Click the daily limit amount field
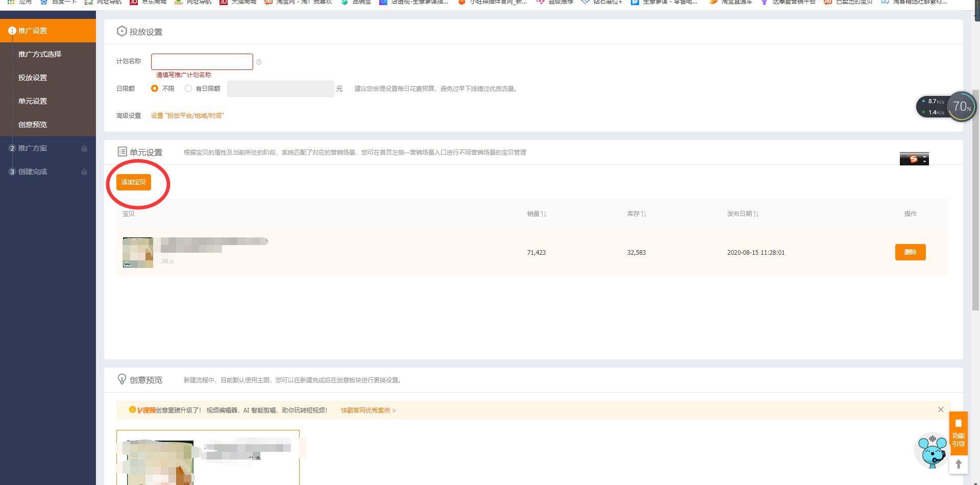This screenshot has height=485, width=980. tap(281, 89)
